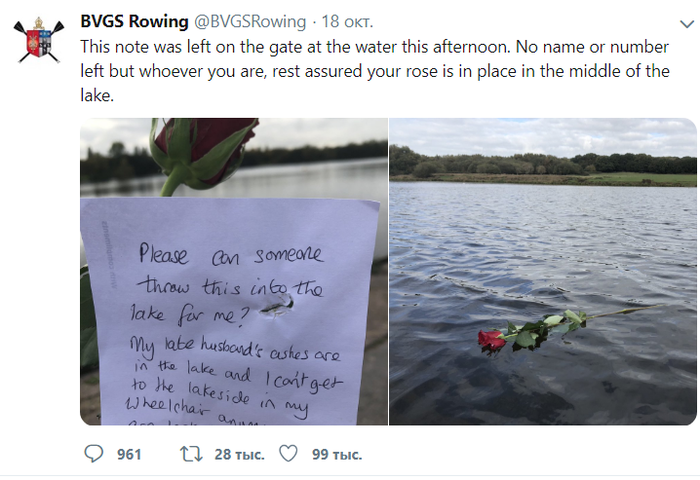Click the 28 тыс. retweets count
The width and height of the screenshot is (700, 480).
point(239,454)
